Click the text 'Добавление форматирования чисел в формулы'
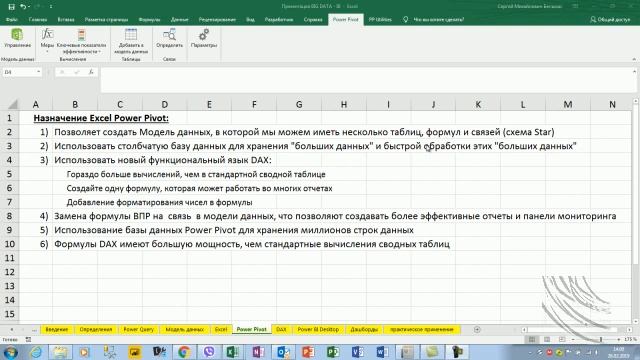The width and height of the screenshot is (640, 360). [159, 202]
